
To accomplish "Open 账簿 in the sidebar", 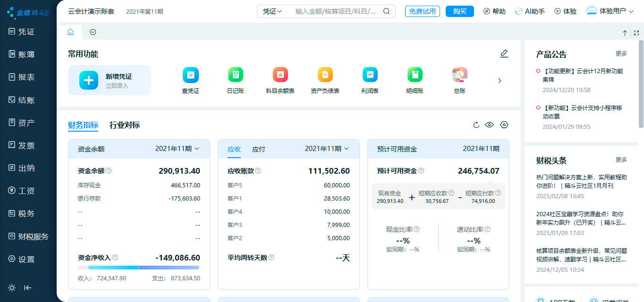I will (x=22, y=54).
